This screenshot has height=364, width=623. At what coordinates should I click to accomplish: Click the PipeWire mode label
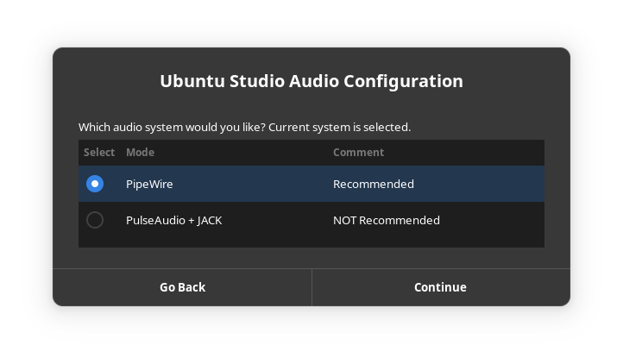point(149,184)
